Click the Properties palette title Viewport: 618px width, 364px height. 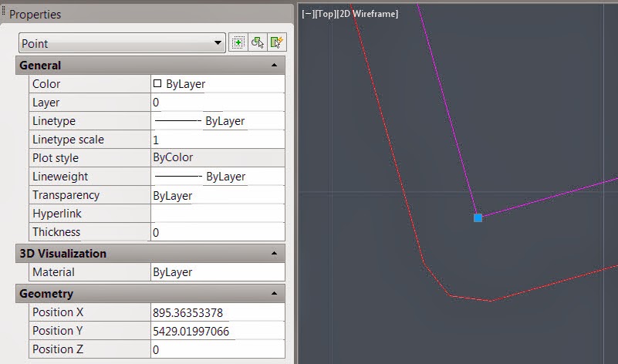point(35,15)
